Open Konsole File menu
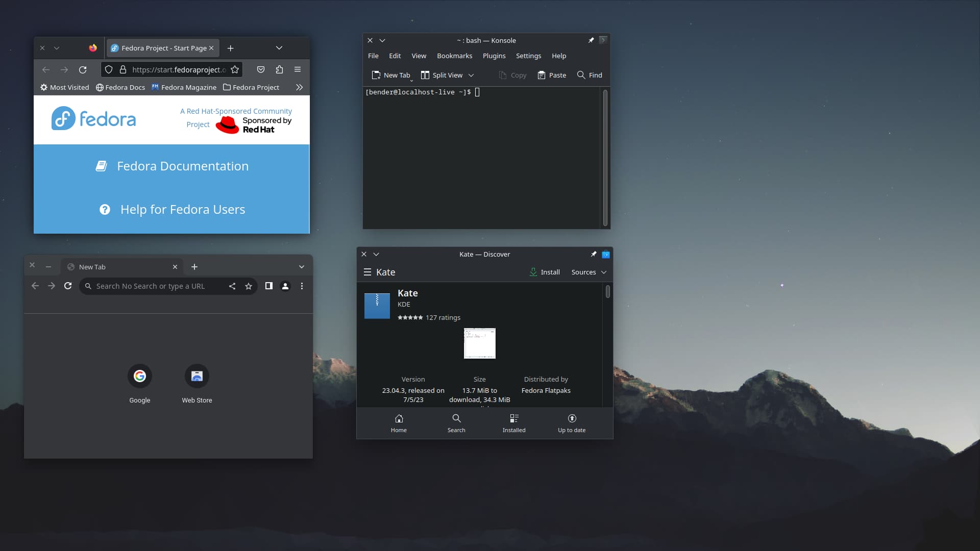This screenshot has width=980, height=551. (x=373, y=56)
